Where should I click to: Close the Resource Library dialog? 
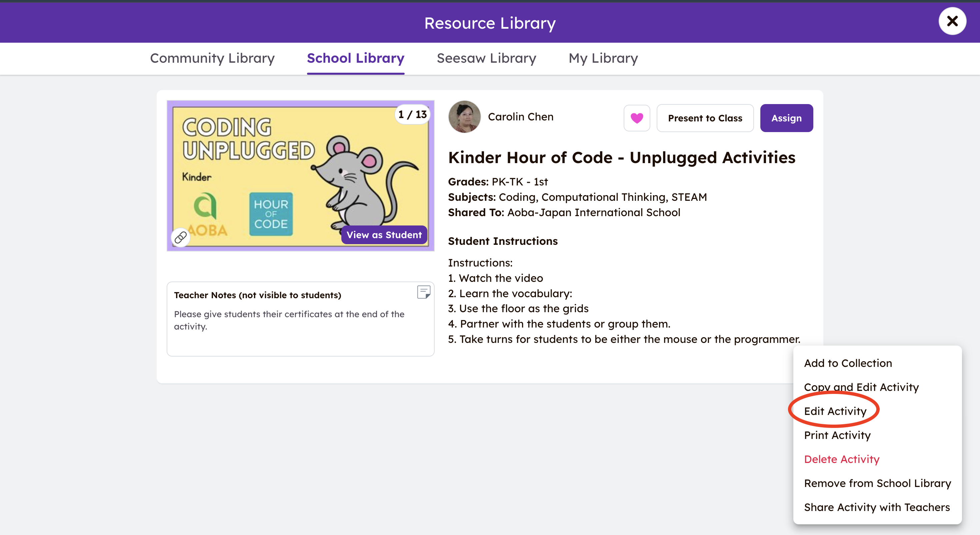point(952,21)
